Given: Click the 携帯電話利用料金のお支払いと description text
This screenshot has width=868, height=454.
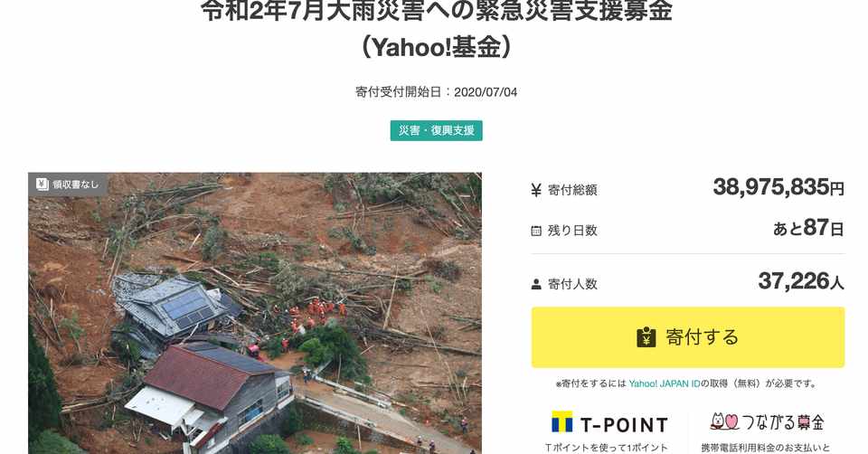Looking at the screenshot, I should tap(766, 448).
